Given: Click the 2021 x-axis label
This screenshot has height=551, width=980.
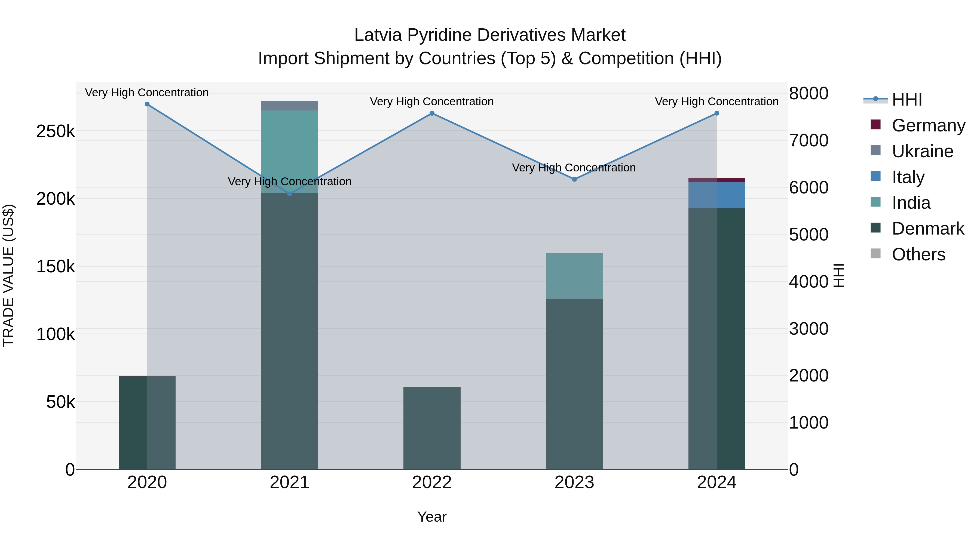Looking at the screenshot, I should point(290,482).
